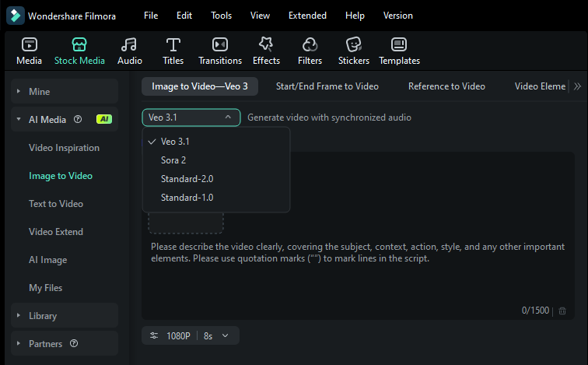The width and height of the screenshot is (588, 365).
Task: Open the Extended menu
Action: (x=307, y=16)
